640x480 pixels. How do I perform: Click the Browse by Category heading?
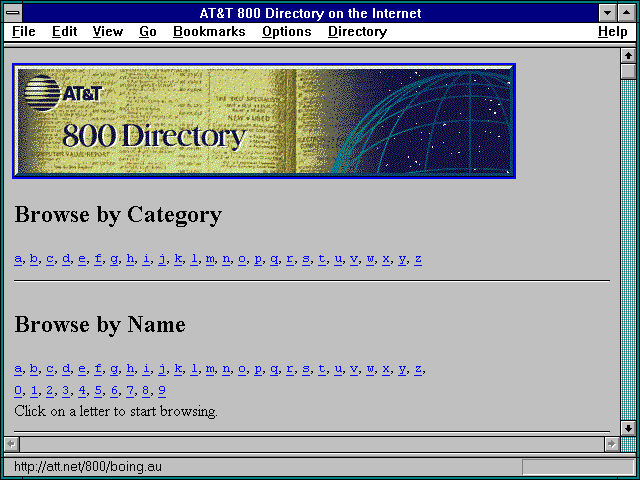(x=118, y=215)
